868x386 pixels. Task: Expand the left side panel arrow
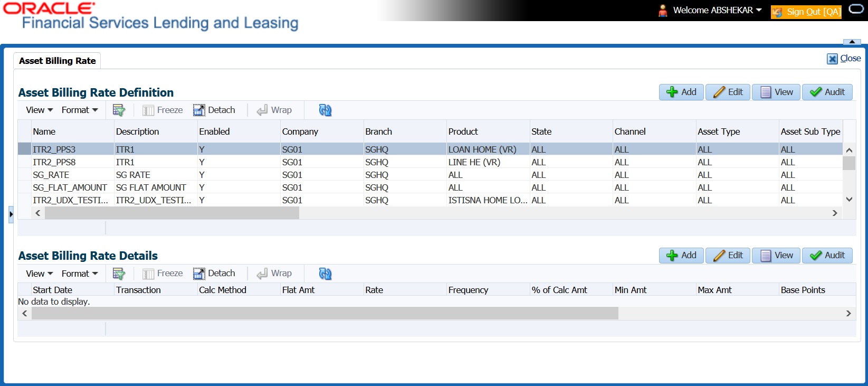click(x=11, y=214)
